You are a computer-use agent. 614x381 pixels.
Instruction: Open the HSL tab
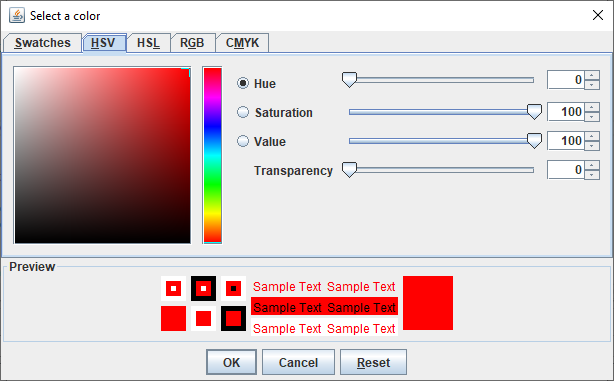[148, 43]
